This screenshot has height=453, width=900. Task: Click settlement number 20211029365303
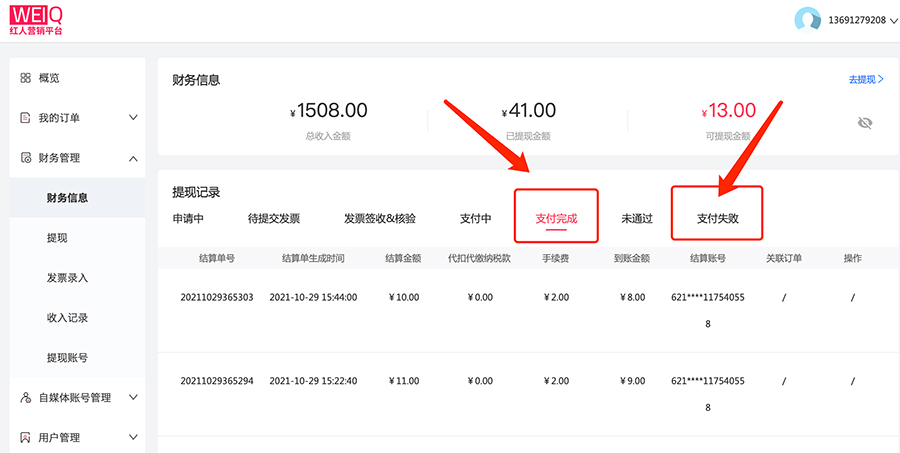tap(217, 297)
